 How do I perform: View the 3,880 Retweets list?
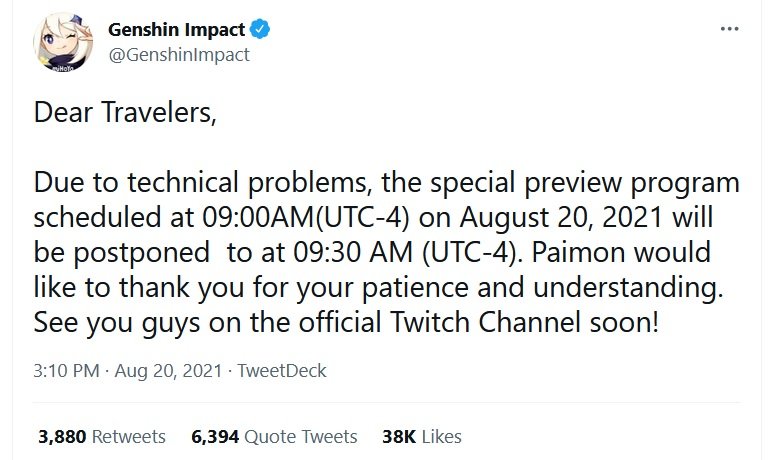(102, 436)
